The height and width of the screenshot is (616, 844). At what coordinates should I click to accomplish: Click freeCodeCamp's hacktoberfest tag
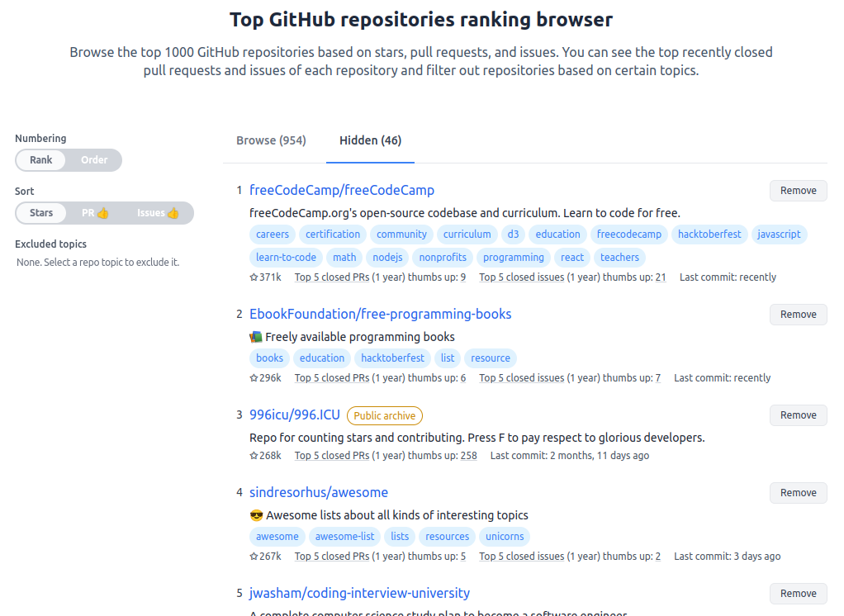[x=709, y=234]
